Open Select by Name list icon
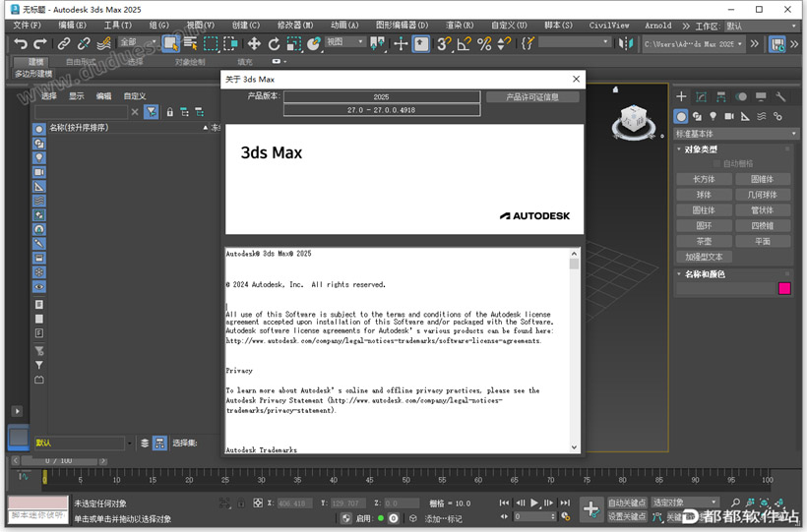 click(190, 43)
